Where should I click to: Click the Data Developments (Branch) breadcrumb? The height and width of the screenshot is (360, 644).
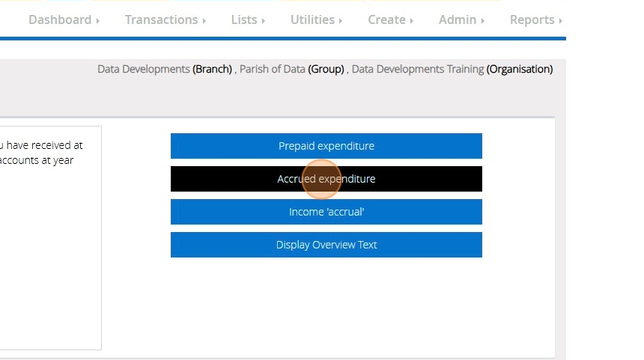(165, 69)
